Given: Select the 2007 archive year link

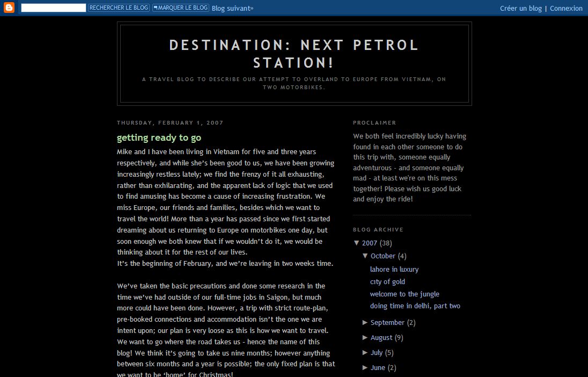Looking at the screenshot, I should 370,243.
